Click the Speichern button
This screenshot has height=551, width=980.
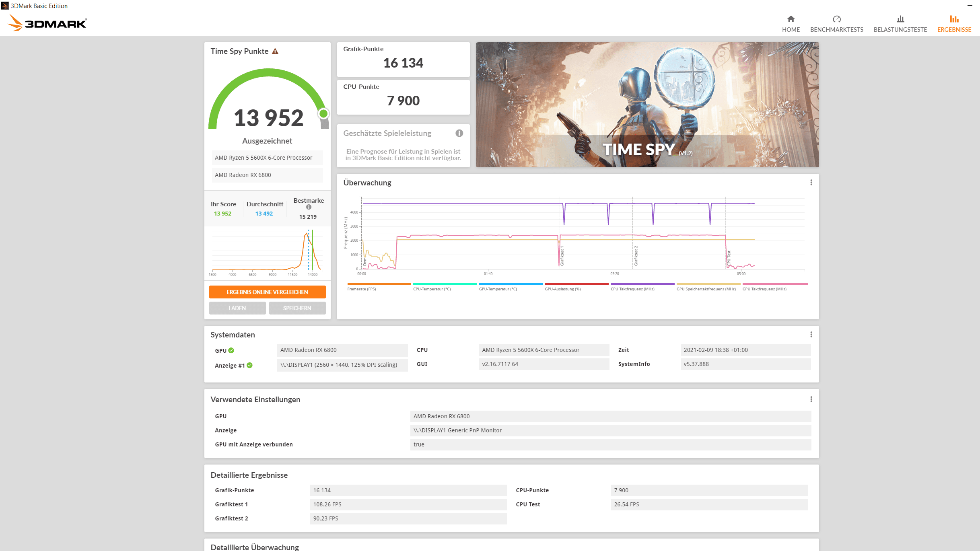pyautogui.click(x=297, y=308)
